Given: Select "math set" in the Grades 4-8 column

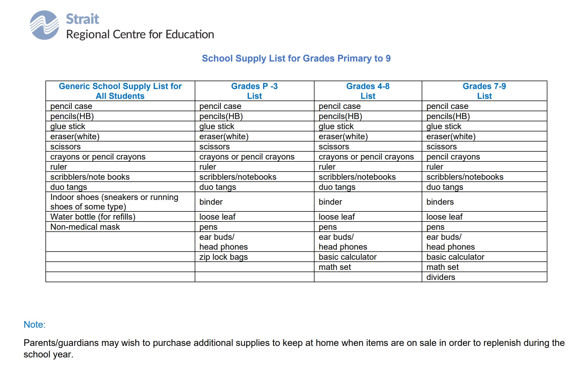Looking at the screenshot, I should 335,267.
